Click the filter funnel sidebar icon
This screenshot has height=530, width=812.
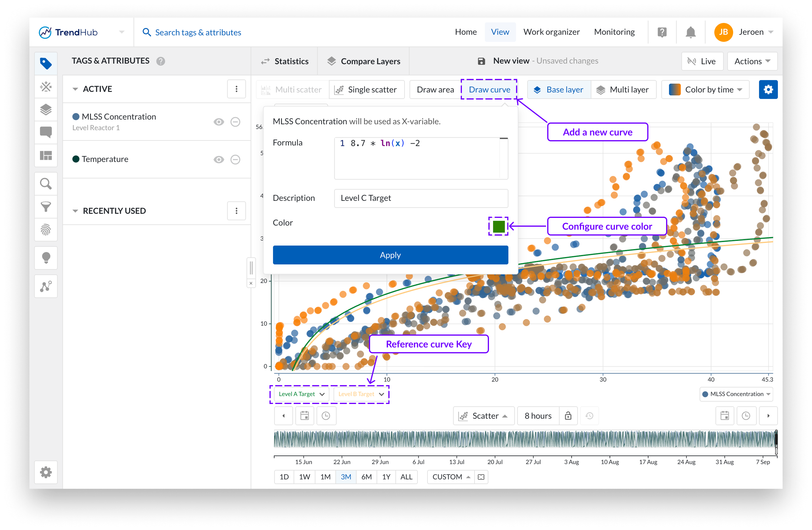click(46, 207)
